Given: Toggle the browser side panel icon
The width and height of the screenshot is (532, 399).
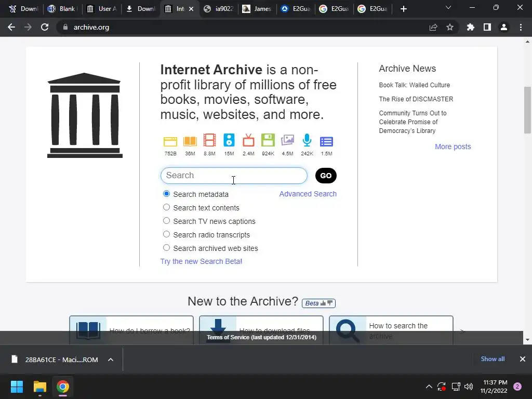Looking at the screenshot, I should click(487, 27).
